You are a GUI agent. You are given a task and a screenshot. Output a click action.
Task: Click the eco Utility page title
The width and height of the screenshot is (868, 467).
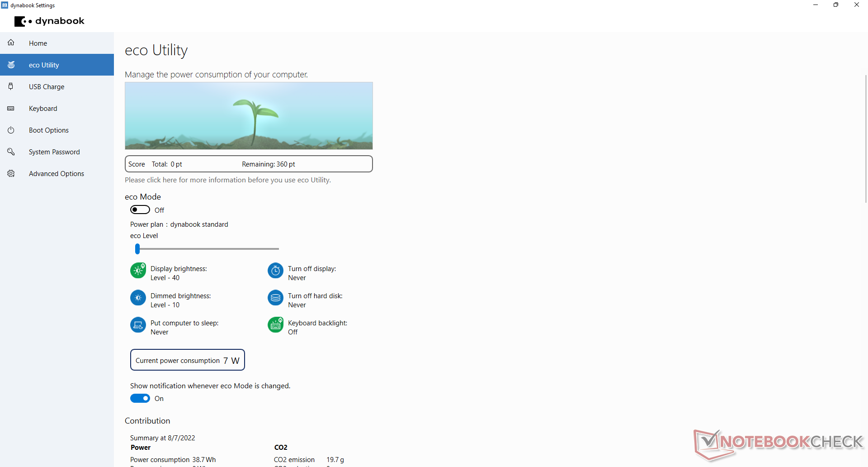(156, 50)
